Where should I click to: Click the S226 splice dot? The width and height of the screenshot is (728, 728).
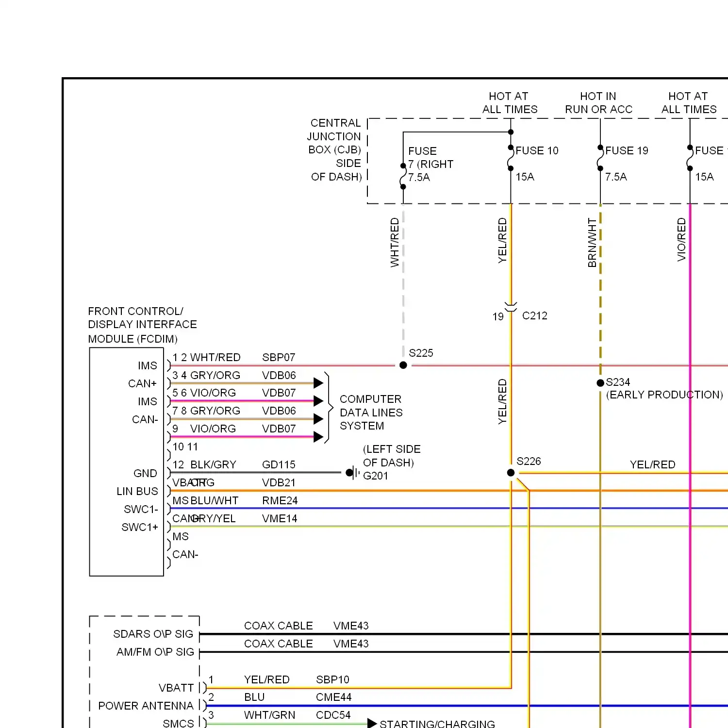click(511, 472)
